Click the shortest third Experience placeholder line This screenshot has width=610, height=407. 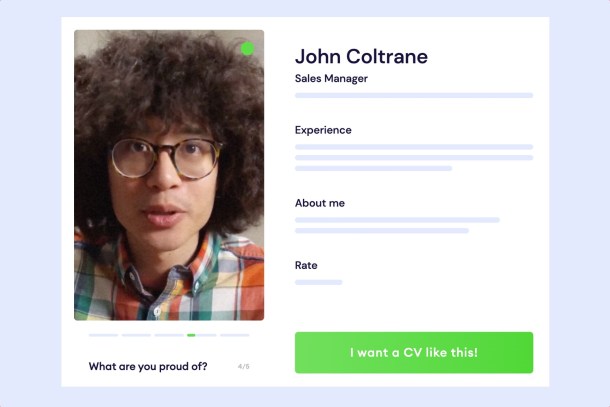click(373, 168)
